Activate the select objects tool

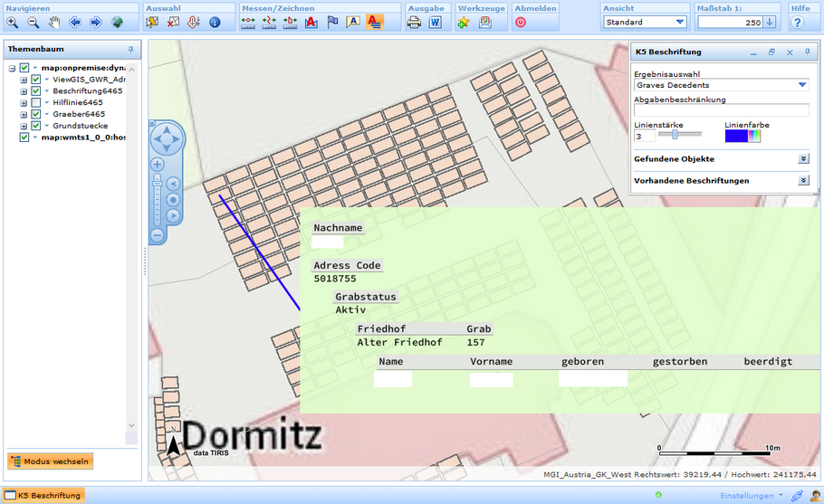[152, 23]
